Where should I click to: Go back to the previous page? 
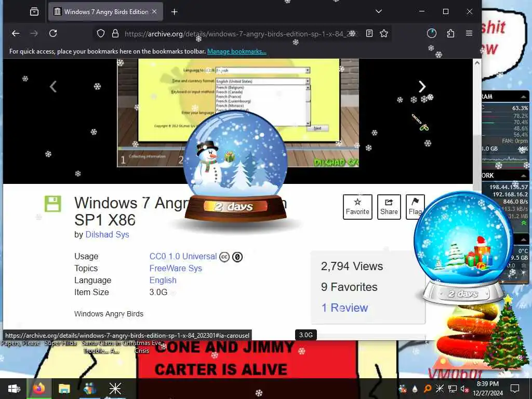pos(16,33)
